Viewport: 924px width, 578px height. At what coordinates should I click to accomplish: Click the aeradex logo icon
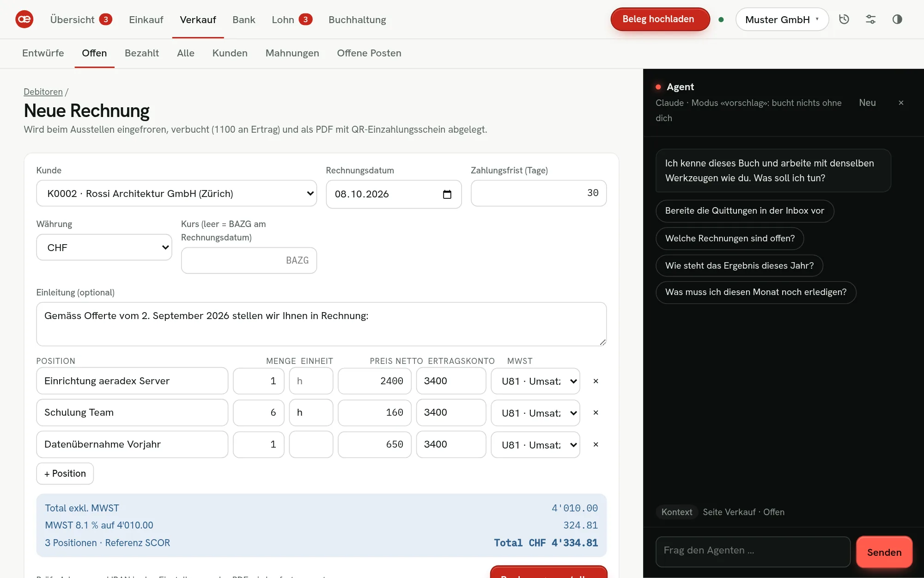click(x=24, y=19)
